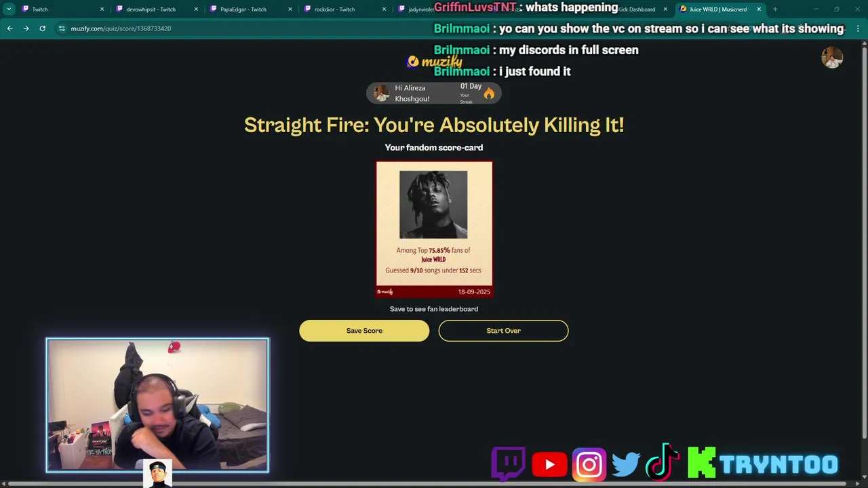Click the 18-09-2025 date on score-card
868x488 pixels.
pyautogui.click(x=474, y=292)
